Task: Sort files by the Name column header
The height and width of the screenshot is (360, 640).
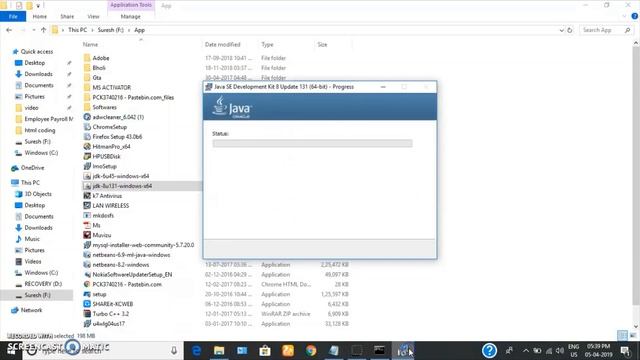Action: tap(90, 44)
